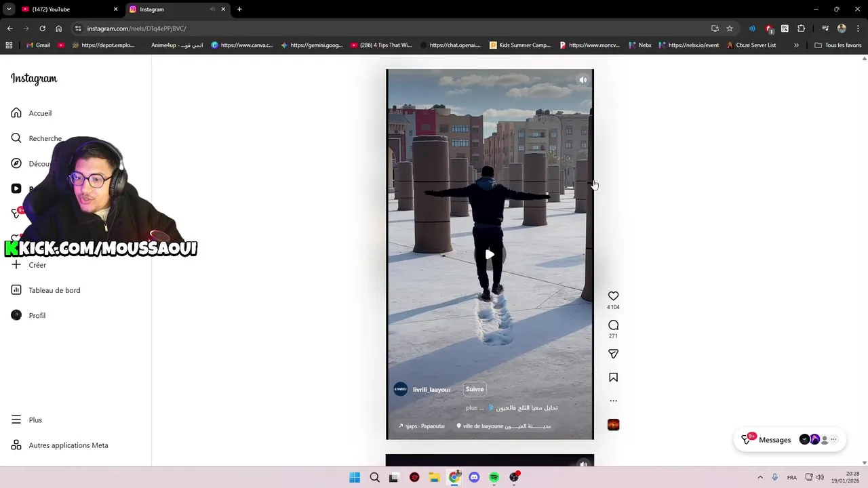Expand reel caption with plus

(471, 408)
